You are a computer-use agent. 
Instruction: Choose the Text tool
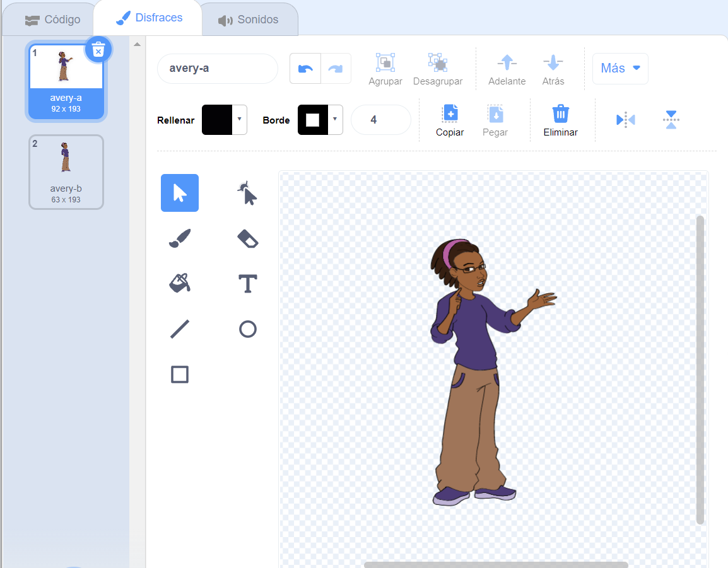[x=247, y=284]
